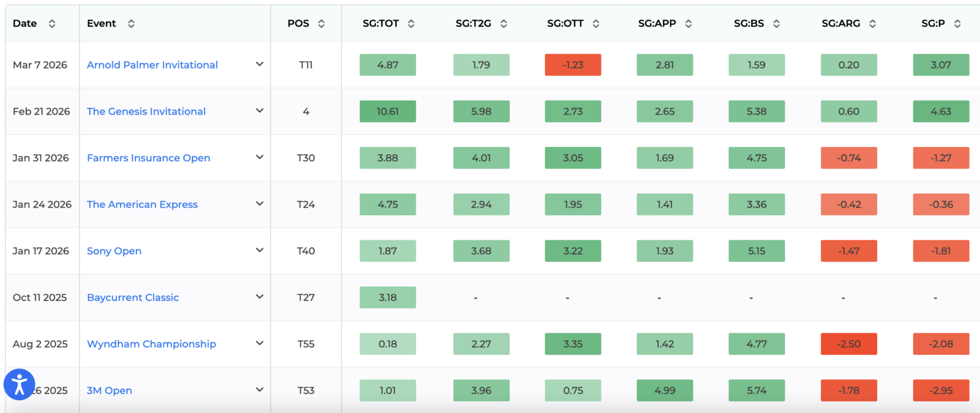Expand the Baycurrent Classic row chevron
The image size is (980, 413).
point(260,297)
